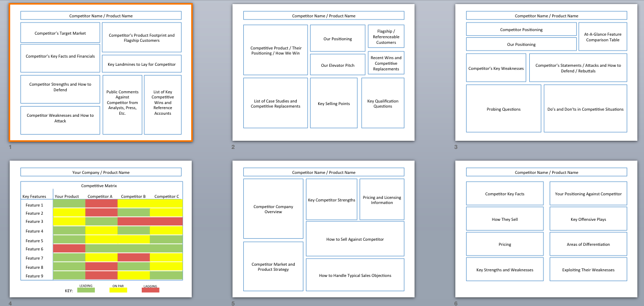
Task: Click "Key Landmines to Lay for Competitor"
Action: coord(142,64)
